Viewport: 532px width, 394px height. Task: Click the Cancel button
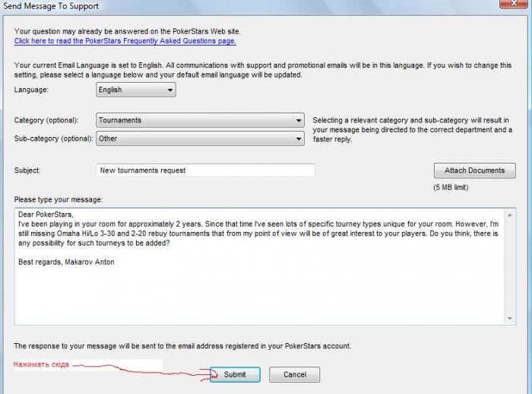[295, 374]
